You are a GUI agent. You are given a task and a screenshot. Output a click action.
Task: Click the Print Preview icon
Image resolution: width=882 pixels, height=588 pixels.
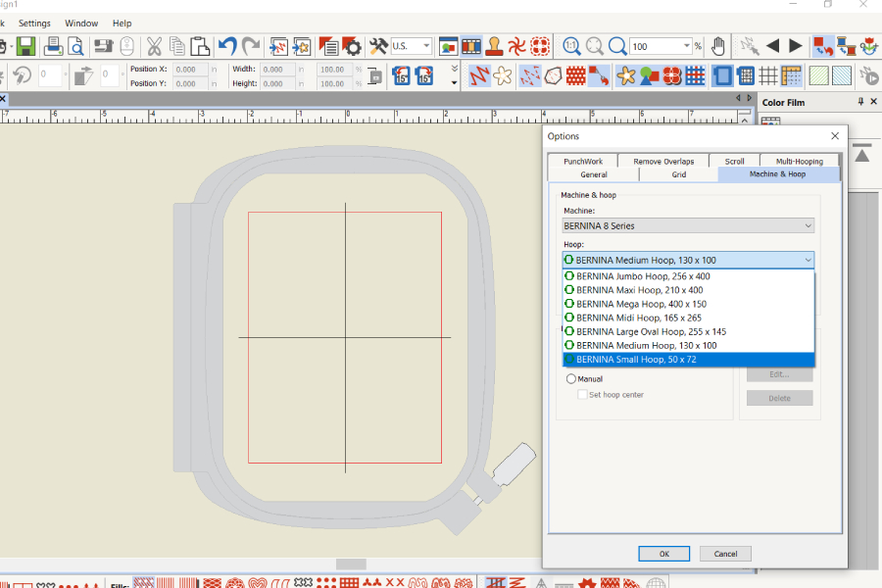75,46
